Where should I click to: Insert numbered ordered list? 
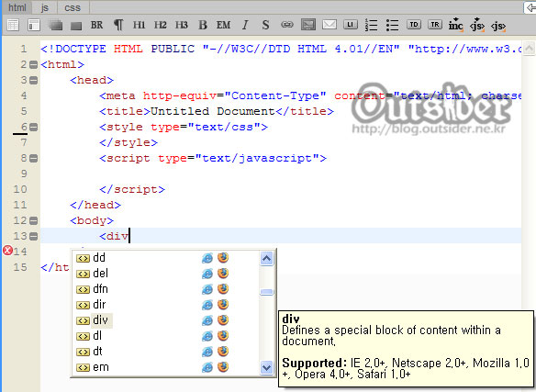pos(371,25)
